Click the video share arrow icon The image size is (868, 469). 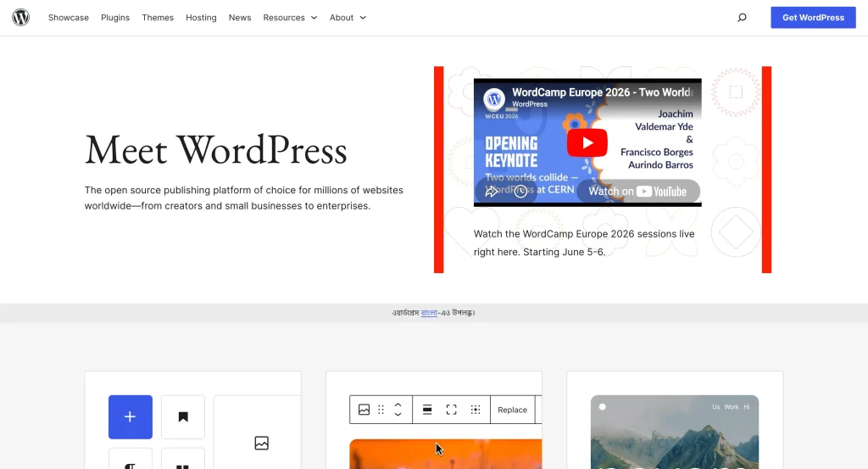click(x=491, y=192)
